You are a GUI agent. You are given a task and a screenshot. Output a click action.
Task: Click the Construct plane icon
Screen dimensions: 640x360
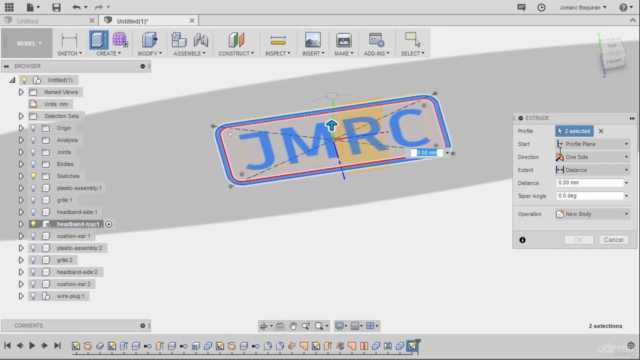[x=236, y=40]
